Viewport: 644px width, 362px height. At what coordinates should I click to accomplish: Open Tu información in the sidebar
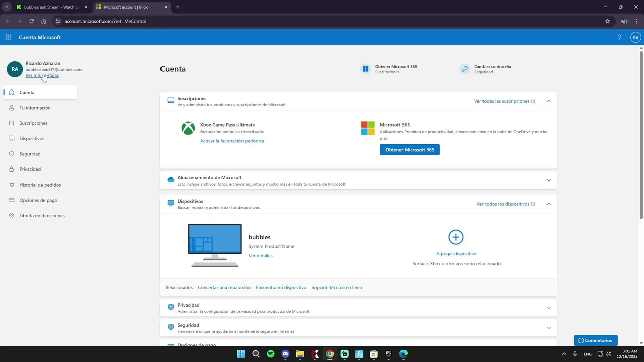point(40,108)
